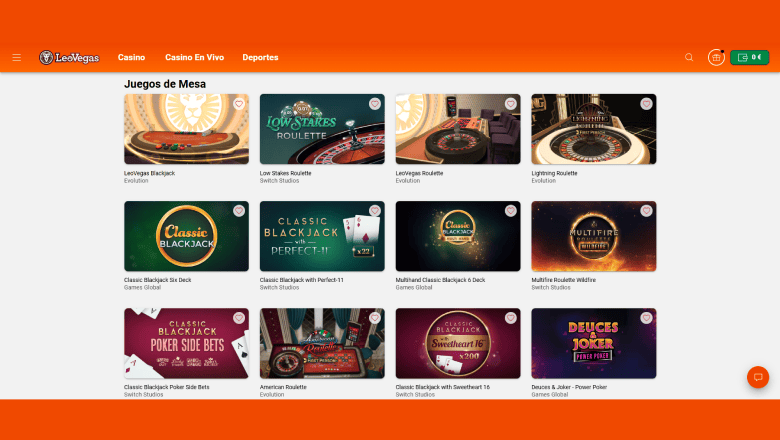This screenshot has height=440, width=780.
Task: Open LeoVegas Blackjack game thumbnail
Action: click(x=187, y=129)
